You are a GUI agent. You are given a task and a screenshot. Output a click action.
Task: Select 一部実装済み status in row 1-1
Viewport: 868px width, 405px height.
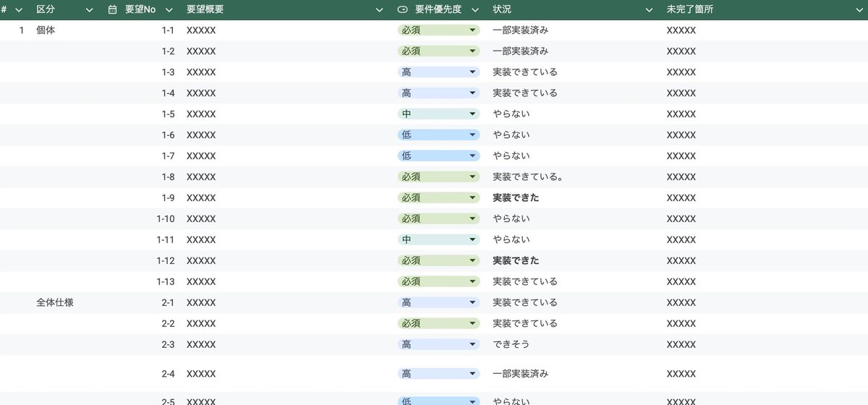[520, 30]
